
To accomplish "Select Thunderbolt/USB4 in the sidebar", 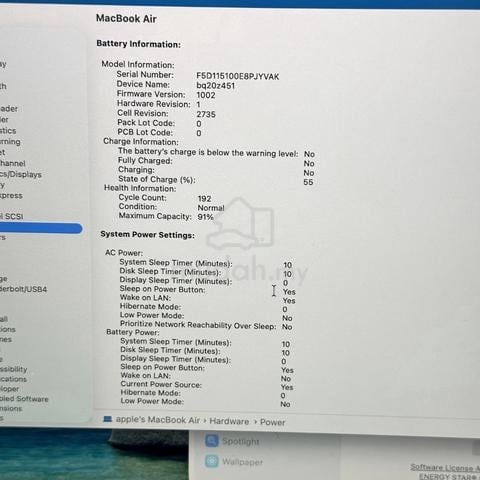I will [23, 289].
